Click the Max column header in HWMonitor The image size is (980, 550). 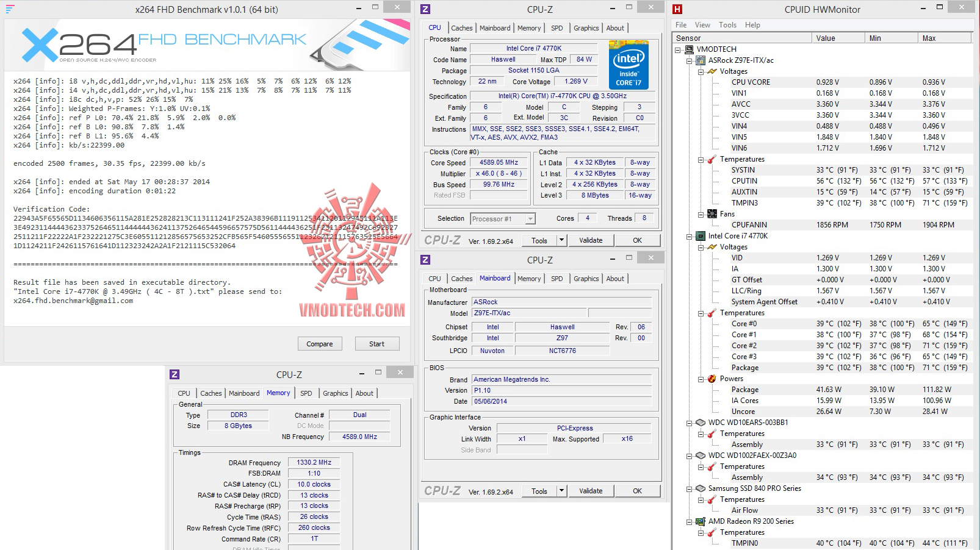(x=944, y=38)
